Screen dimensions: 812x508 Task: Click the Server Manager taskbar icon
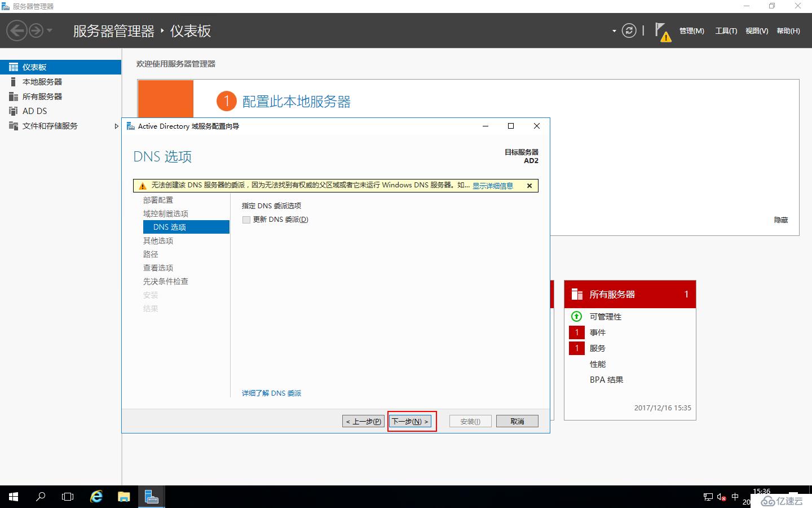click(151, 497)
